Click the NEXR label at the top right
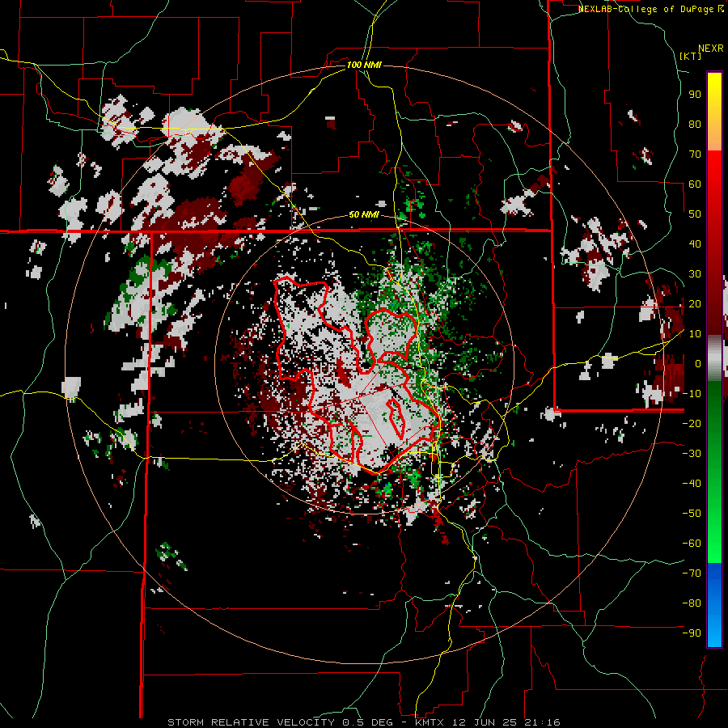Viewport: 728px width, 728px height. click(711, 49)
